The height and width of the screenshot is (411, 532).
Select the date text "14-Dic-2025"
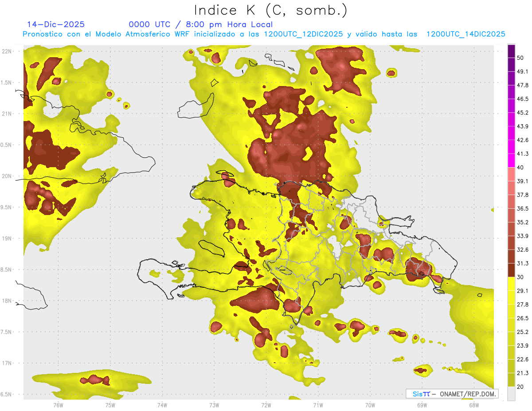pos(56,24)
